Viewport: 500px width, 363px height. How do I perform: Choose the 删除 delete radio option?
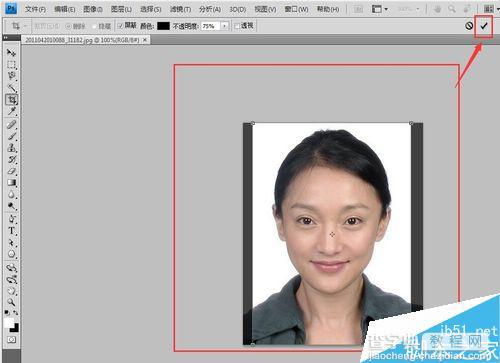click(68, 26)
